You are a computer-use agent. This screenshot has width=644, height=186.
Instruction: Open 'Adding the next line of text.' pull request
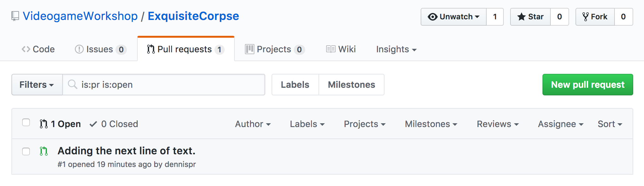coord(127,151)
